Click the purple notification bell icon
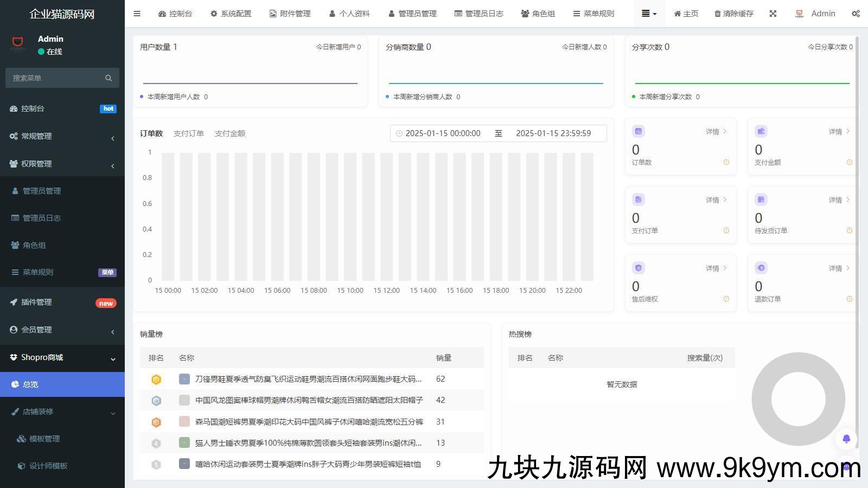This screenshot has height=488, width=868. 846,439
